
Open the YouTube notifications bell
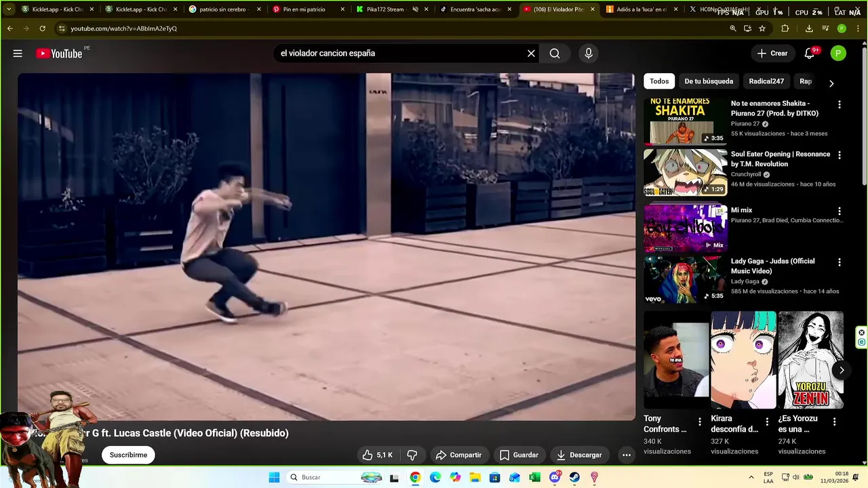[809, 54]
